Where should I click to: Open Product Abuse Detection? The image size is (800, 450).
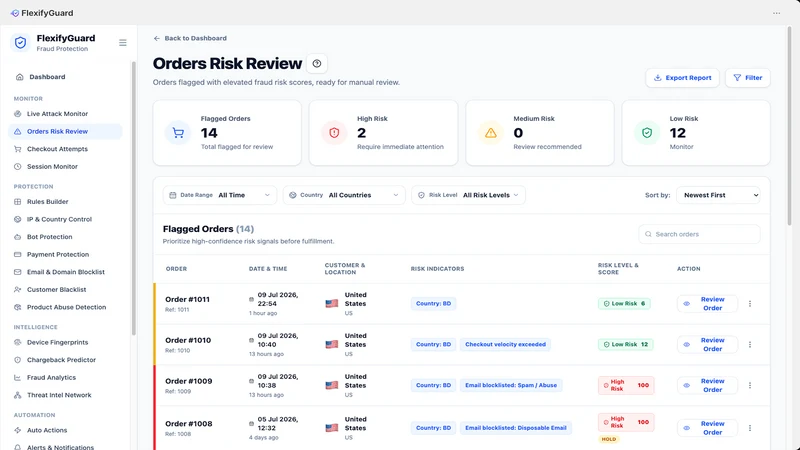pos(65,307)
